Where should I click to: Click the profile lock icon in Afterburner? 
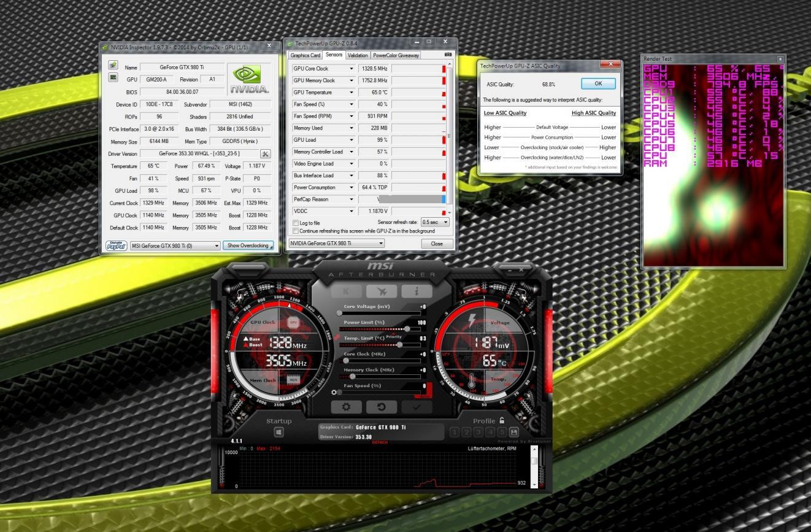pos(502,420)
